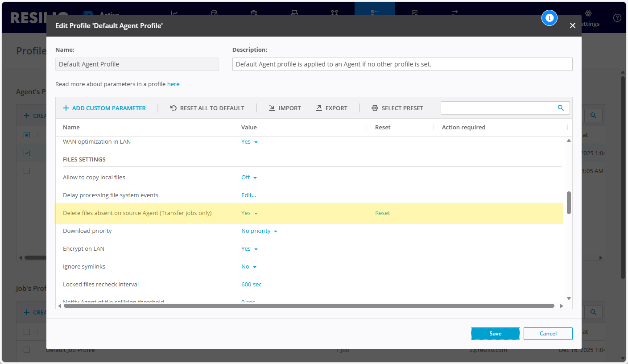Open the 'here' profile parameters link
Viewport: 628px width, 364px height.
point(173,84)
